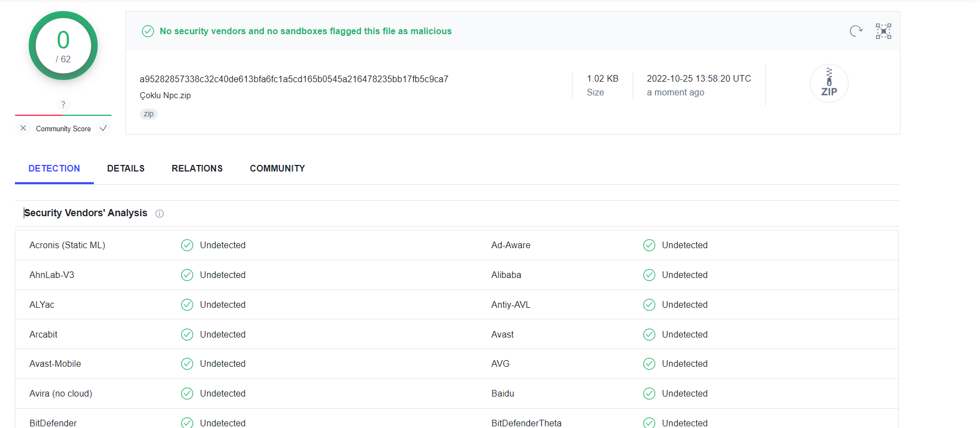The height and width of the screenshot is (428, 980).
Task: Click the Avira (no cloud) vendor name
Action: point(61,393)
